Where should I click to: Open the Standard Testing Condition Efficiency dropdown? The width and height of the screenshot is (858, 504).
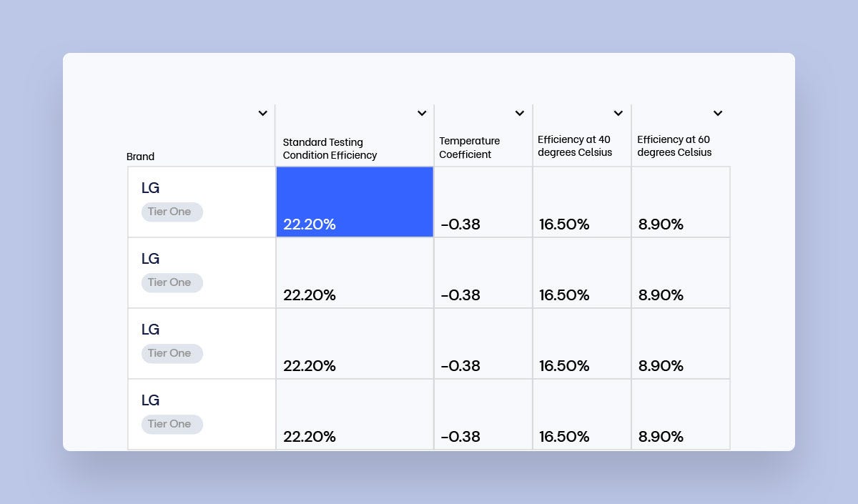(x=422, y=113)
